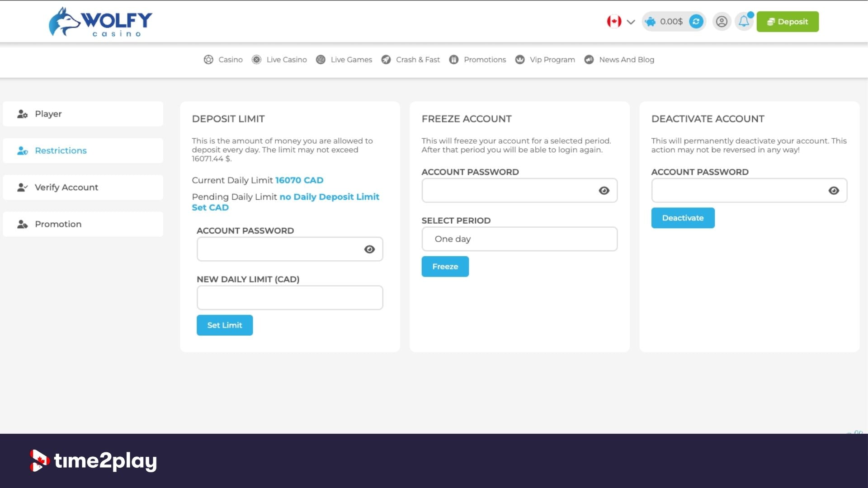Open the user profile icon

click(x=722, y=21)
